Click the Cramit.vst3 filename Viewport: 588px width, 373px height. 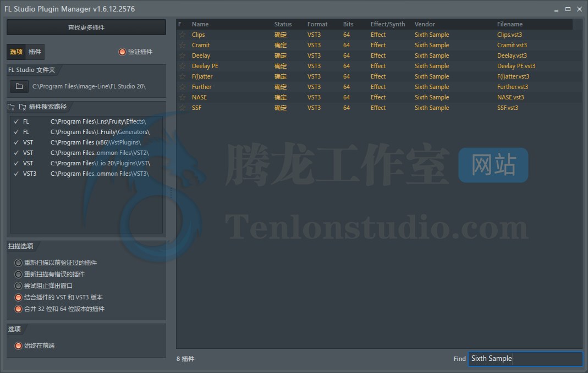pyautogui.click(x=512, y=45)
